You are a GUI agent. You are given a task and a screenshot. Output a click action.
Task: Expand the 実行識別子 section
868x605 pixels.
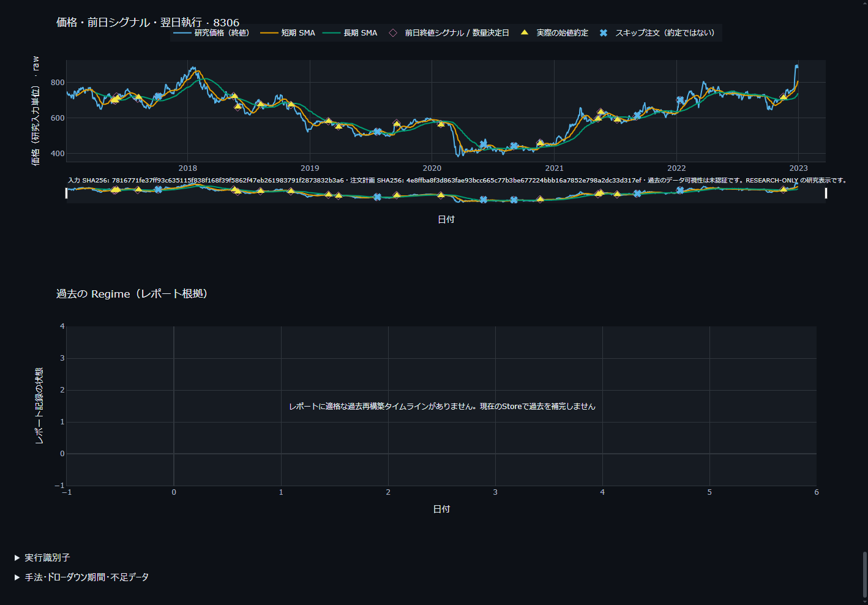tap(42, 558)
